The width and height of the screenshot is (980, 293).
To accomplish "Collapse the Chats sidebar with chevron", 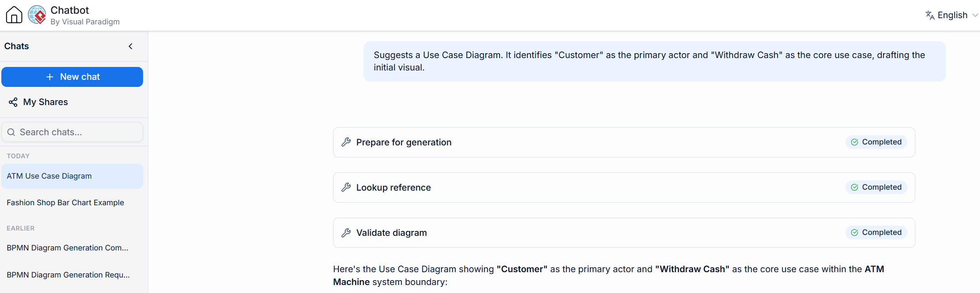I will [x=131, y=46].
